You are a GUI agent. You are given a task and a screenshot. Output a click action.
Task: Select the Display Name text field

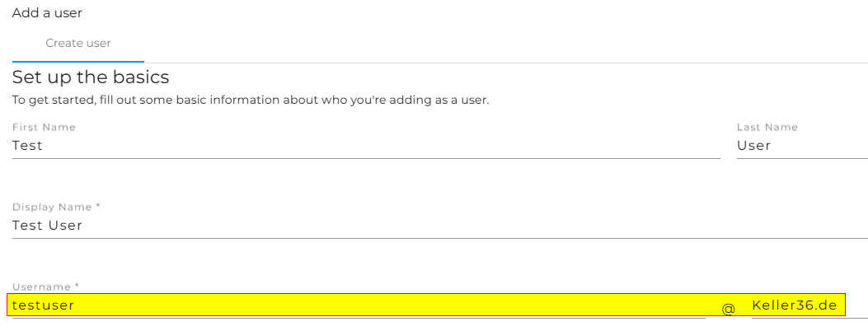(439, 226)
